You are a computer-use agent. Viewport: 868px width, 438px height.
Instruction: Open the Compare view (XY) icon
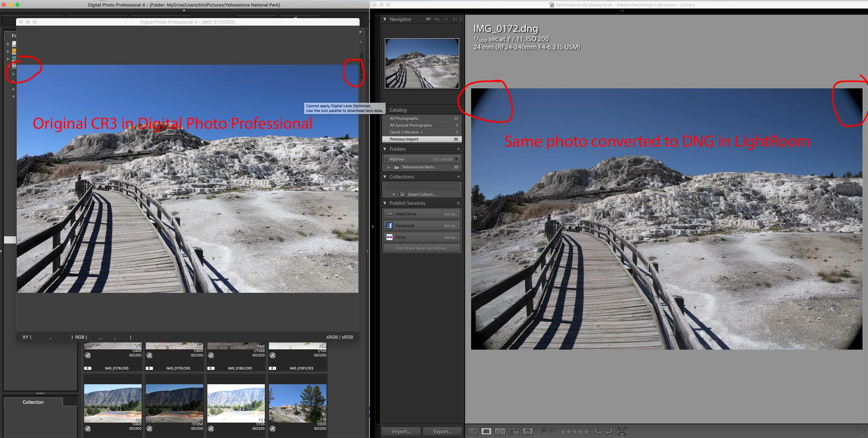click(x=500, y=431)
